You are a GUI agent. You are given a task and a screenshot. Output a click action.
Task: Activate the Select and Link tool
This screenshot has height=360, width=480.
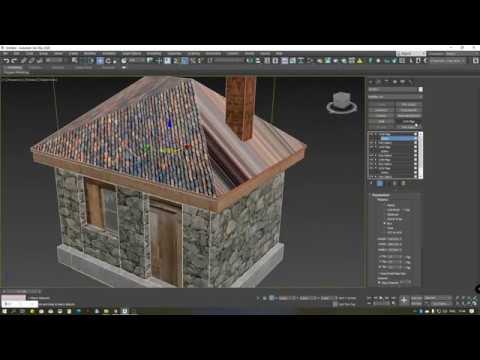coord(23,61)
